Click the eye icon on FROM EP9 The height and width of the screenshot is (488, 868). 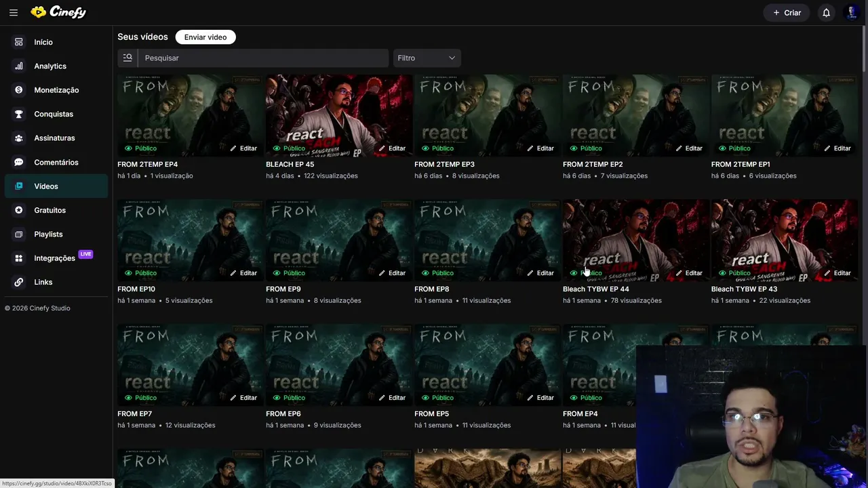[x=277, y=273]
